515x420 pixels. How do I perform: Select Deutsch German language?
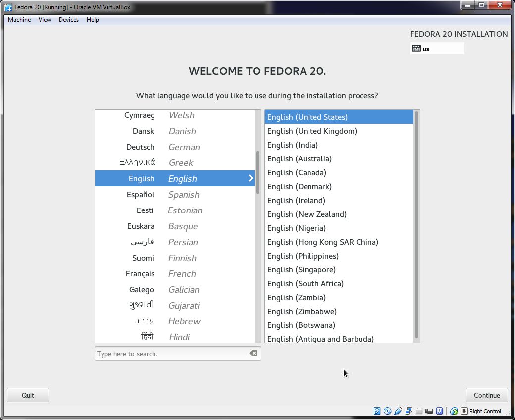175,147
